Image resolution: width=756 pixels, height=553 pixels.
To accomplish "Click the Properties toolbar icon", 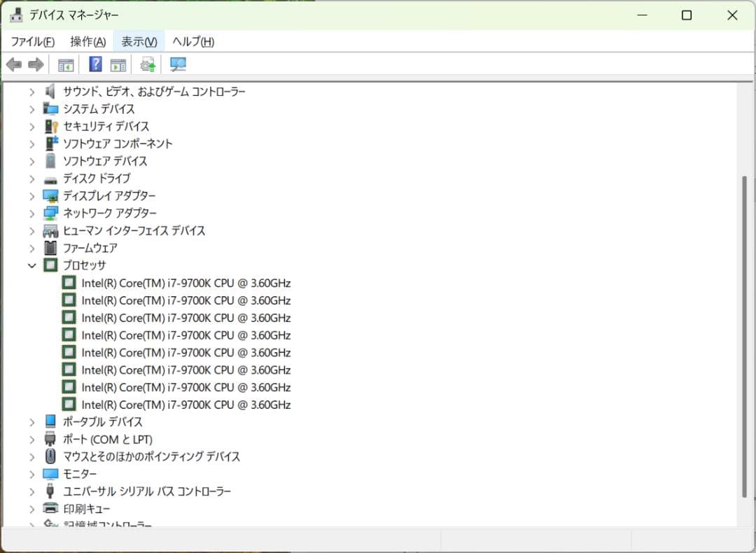I will coord(118,64).
